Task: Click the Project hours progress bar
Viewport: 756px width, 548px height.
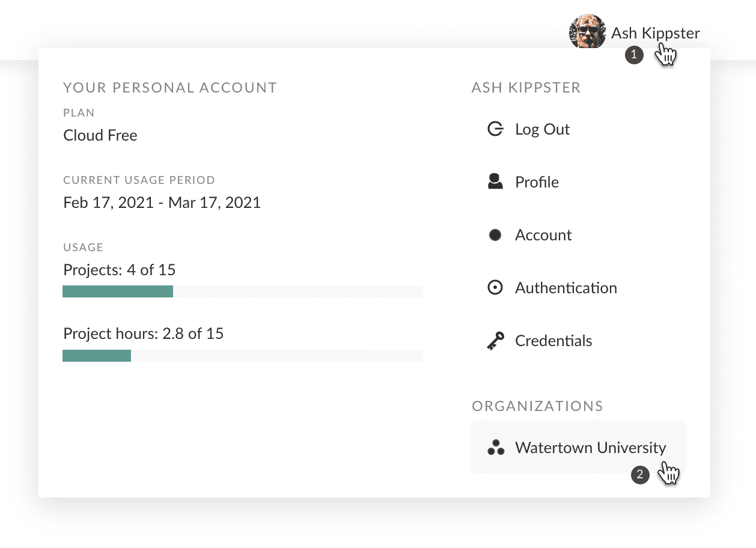Action: (242, 355)
